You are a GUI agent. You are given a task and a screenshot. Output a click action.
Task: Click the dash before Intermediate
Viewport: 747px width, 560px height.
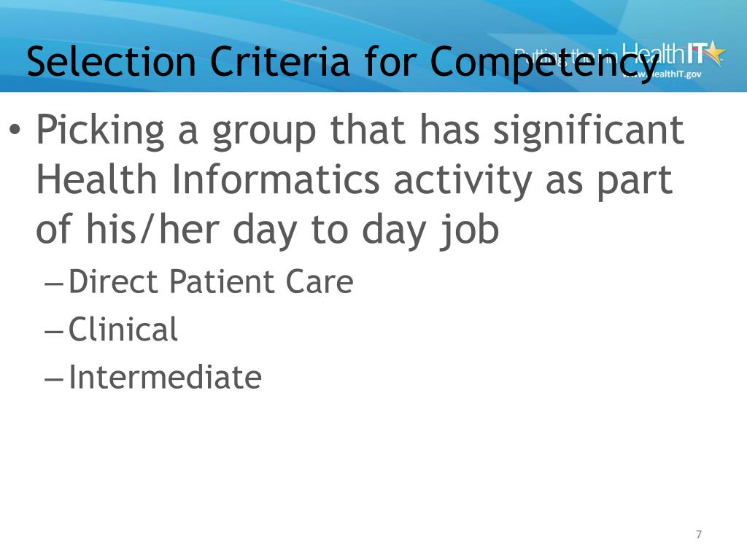click(53, 379)
